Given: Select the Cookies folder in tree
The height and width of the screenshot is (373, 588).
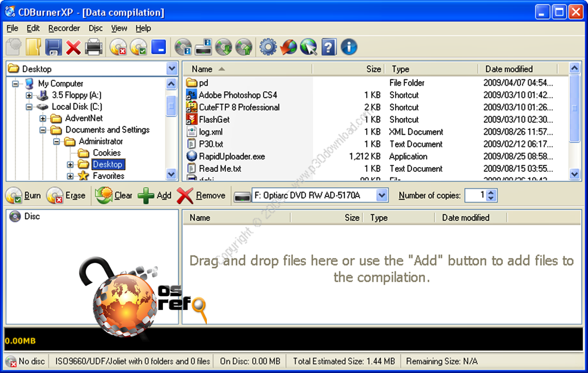Looking at the screenshot, I should click(106, 153).
